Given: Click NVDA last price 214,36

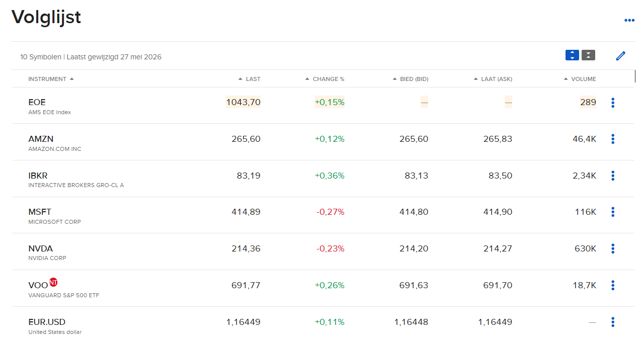Looking at the screenshot, I should click(246, 248).
